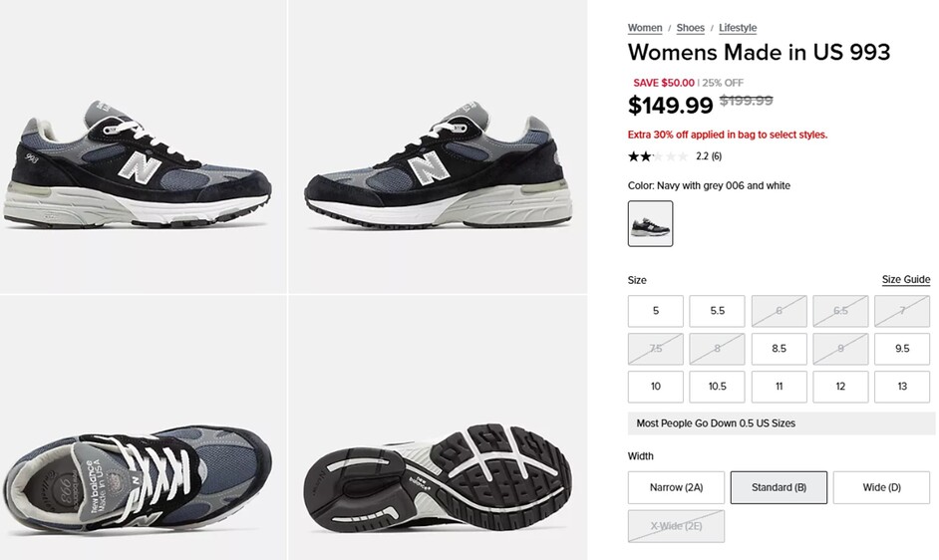Select the Standard (B) width option
This screenshot has width=939, height=560.
tap(779, 487)
